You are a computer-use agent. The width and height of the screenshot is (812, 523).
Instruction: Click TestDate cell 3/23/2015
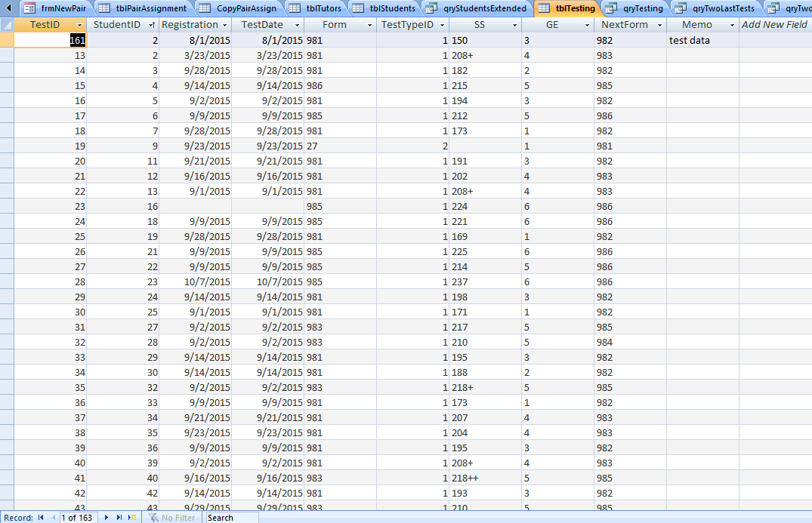(267, 55)
